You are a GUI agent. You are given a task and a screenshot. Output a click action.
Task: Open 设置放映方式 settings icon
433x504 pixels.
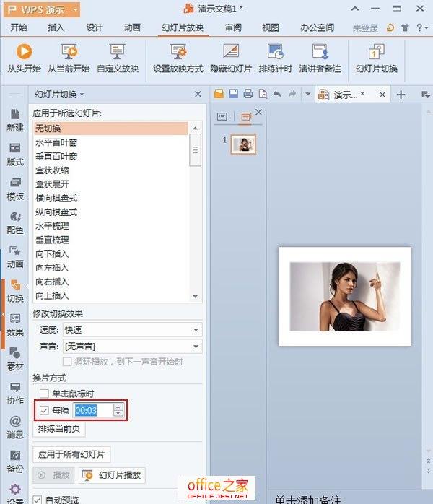click(178, 52)
